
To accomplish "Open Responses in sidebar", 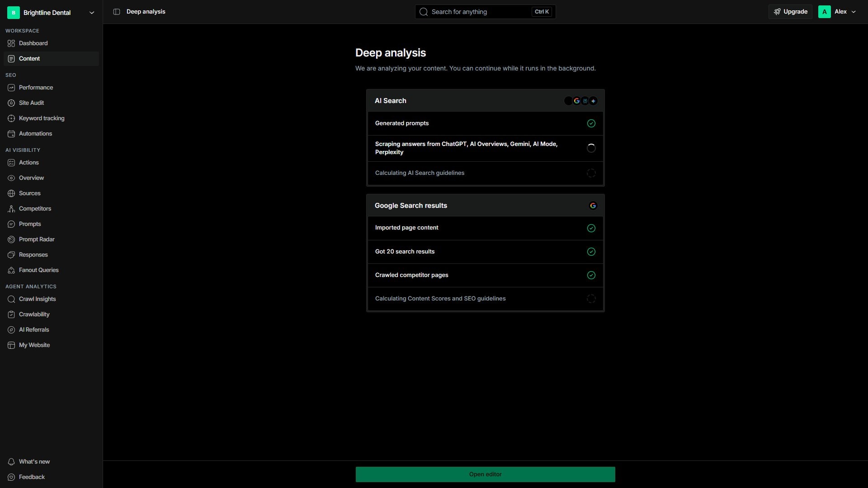I will [x=51, y=255].
